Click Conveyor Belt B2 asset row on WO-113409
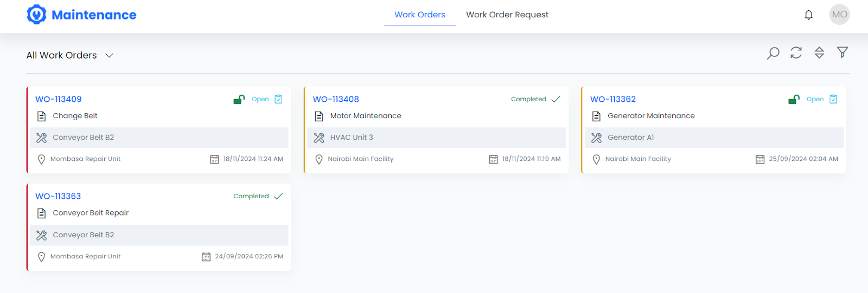868x293 pixels. point(159,138)
